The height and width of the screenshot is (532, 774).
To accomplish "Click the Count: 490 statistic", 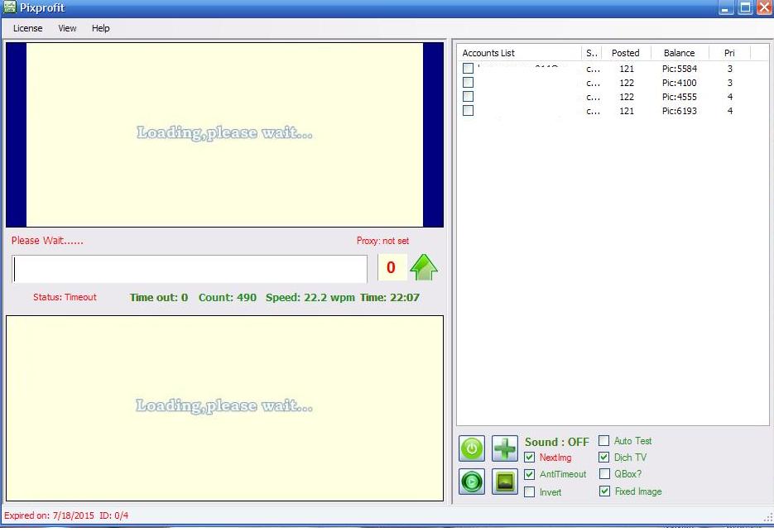I will point(228,298).
